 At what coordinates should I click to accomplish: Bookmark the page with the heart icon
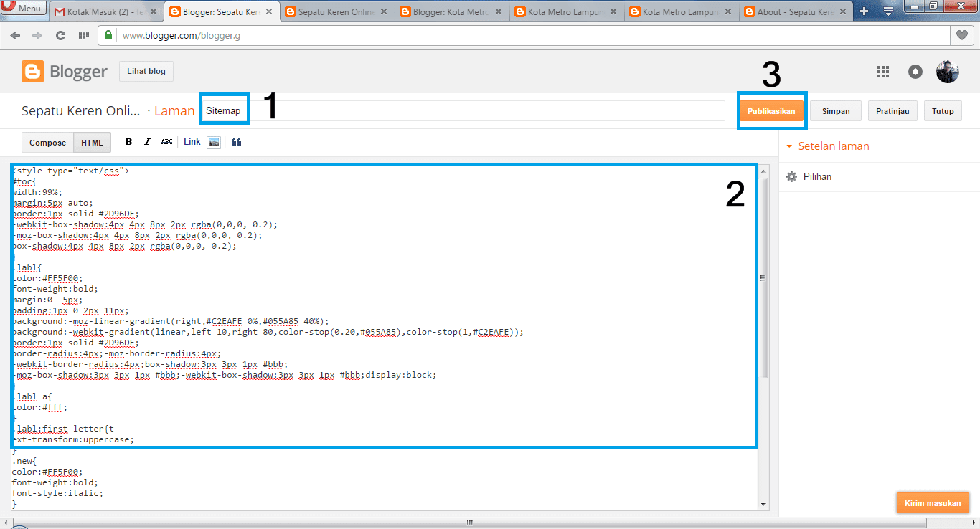(x=961, y=35)
